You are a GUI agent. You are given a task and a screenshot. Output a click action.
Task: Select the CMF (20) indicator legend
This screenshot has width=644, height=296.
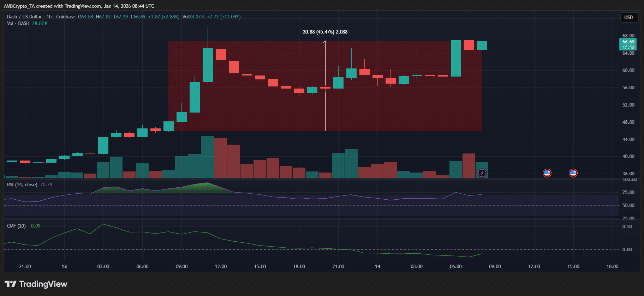[x=16, y=226]
